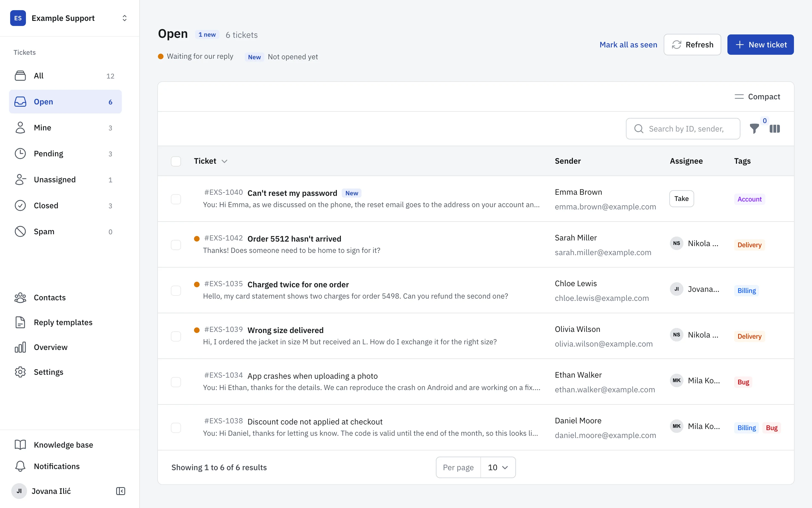Click the Reply templates document icon
This screenshot has height=508, width=812.
(x=20, y=323)
